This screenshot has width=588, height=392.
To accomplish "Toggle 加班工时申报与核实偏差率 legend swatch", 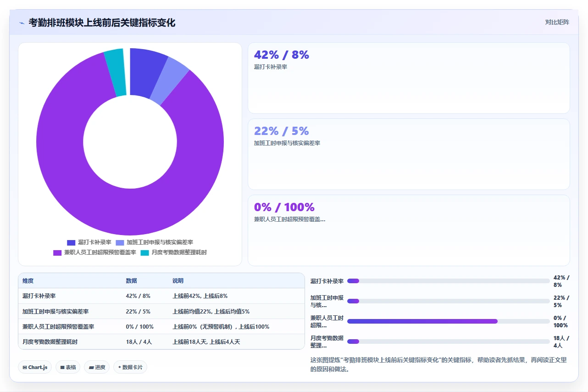I will tap(120, 242).
